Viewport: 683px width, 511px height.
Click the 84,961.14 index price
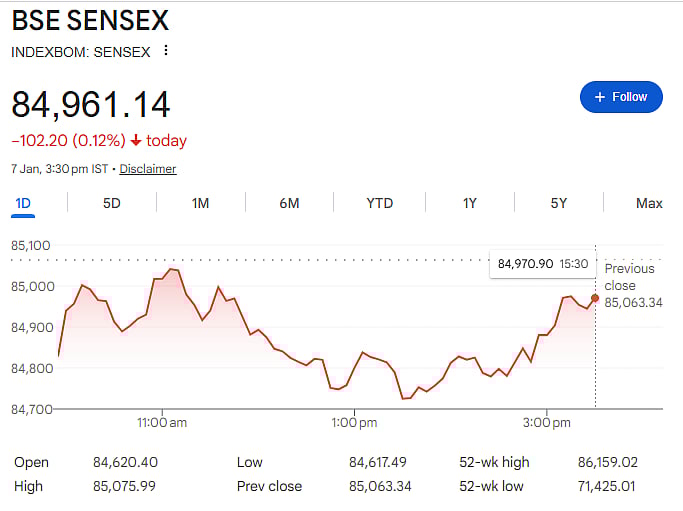pos(91,104)
